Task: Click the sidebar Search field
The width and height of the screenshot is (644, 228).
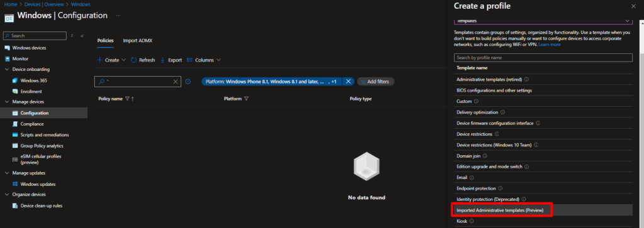Action: point(35,36)
